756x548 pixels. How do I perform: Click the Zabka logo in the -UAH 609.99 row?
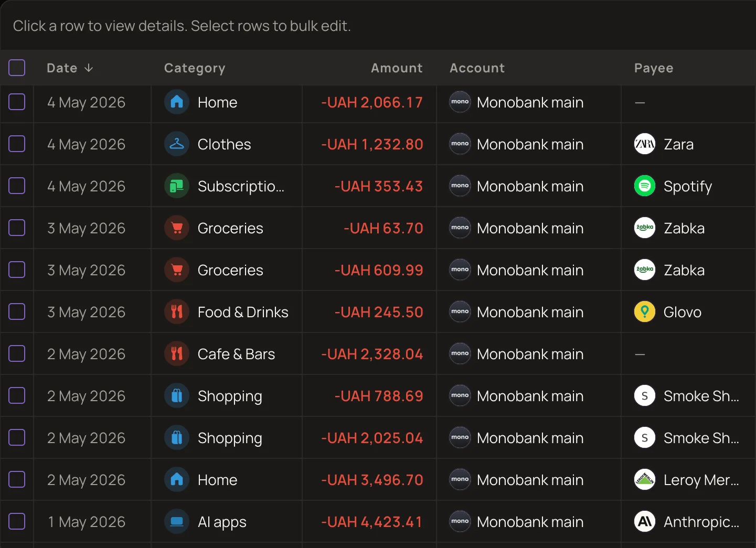[x=645, y=270]
